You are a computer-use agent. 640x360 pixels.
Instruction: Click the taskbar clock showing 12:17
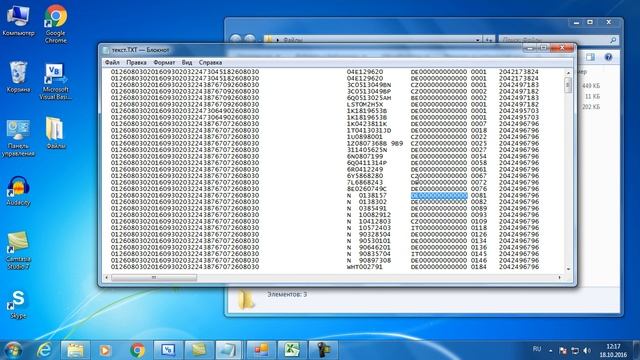tap(613, 351)
